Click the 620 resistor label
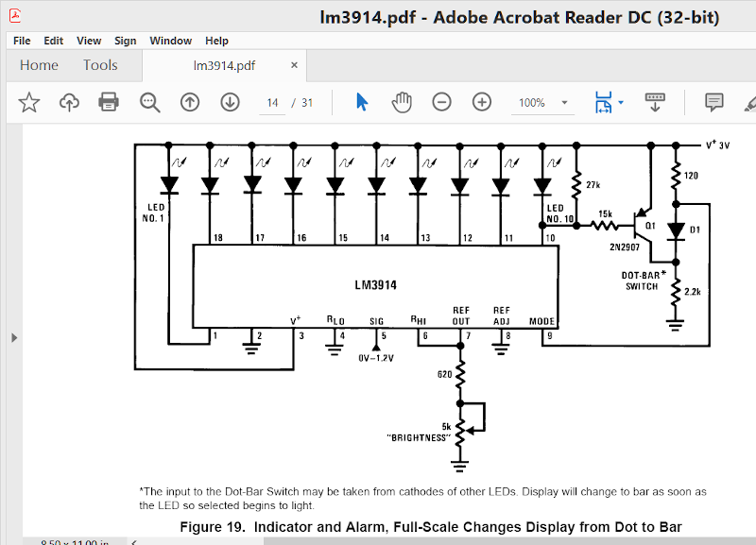This screenshot has width=756, height=545. 444,374
